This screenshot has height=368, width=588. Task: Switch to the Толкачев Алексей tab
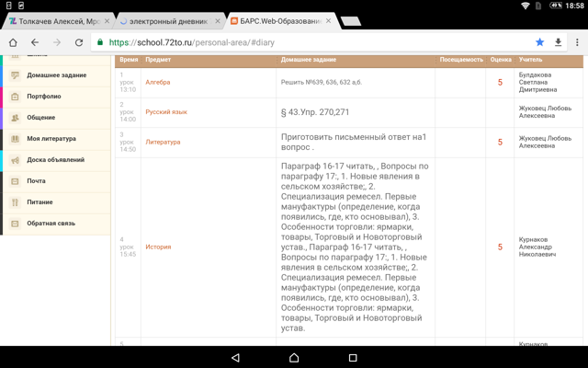pyautogui.click(x=55, y=20)
